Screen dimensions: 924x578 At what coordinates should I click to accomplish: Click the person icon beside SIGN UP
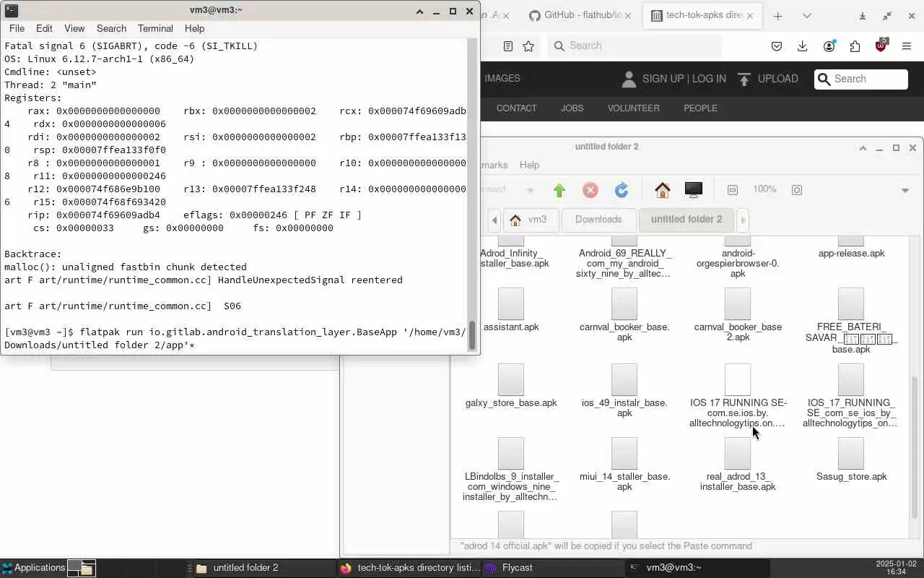click(629, 79)
